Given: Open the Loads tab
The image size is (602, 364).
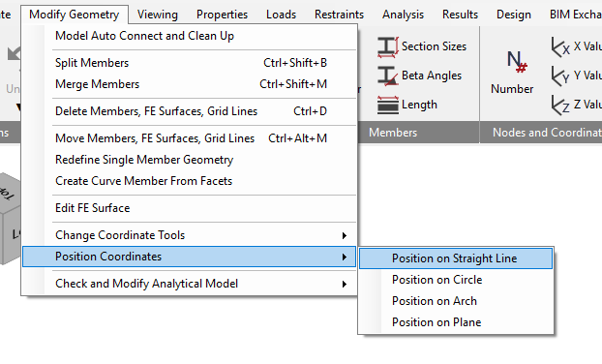Looking at the screenshot, I should pos(281,15).
